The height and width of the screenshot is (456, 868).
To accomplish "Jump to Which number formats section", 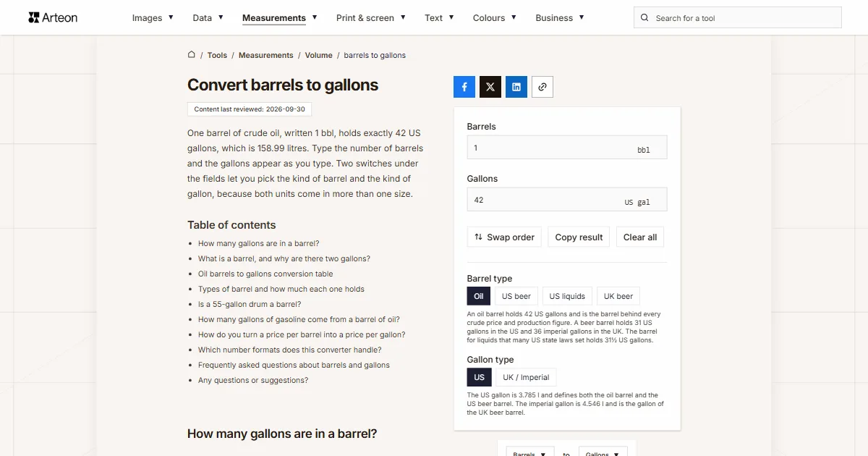I will tap(290, 350).
